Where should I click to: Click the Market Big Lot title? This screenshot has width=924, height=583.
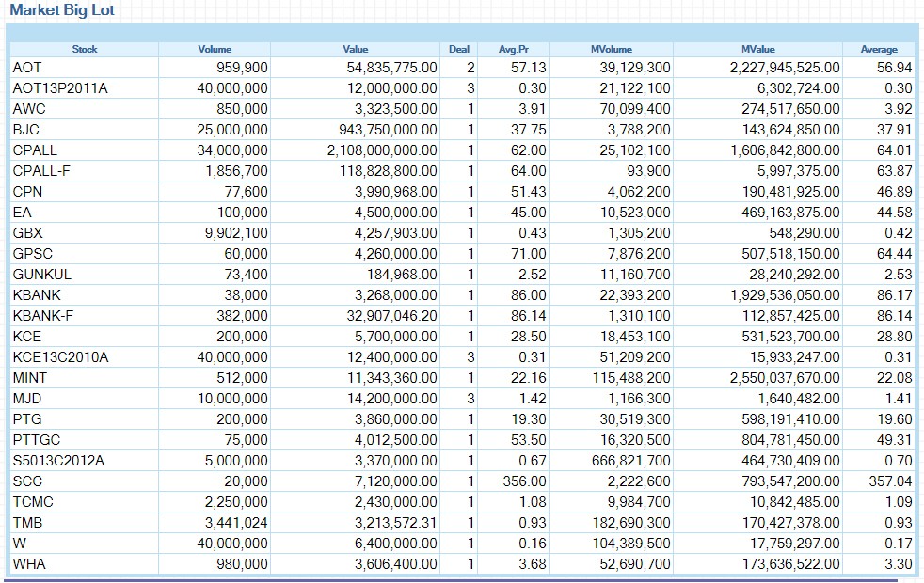tap(62, 10)
